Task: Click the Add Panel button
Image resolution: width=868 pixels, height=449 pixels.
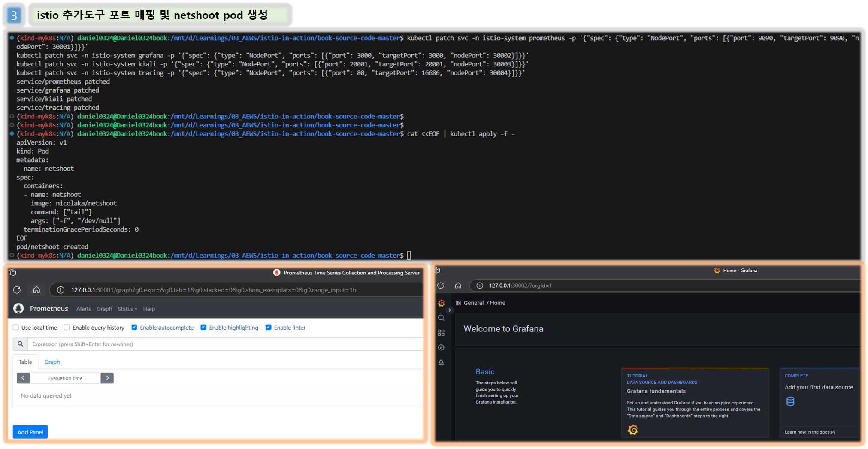Action: pyautogui.click(x=30, y=432)
